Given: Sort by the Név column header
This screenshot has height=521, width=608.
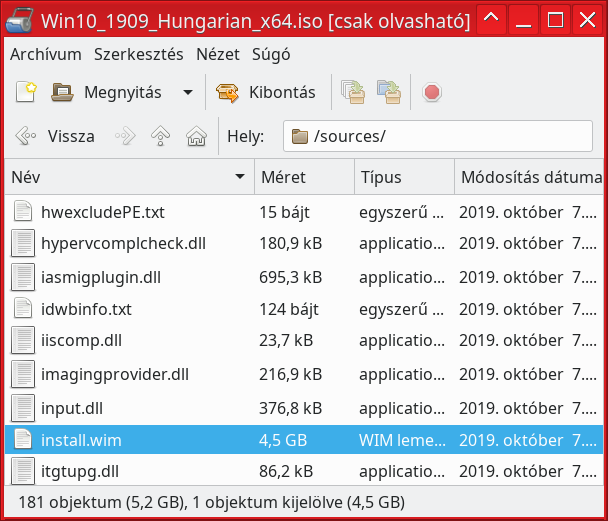Looking at the screenshot, I should pyautogui.click(x=130, y=177).
